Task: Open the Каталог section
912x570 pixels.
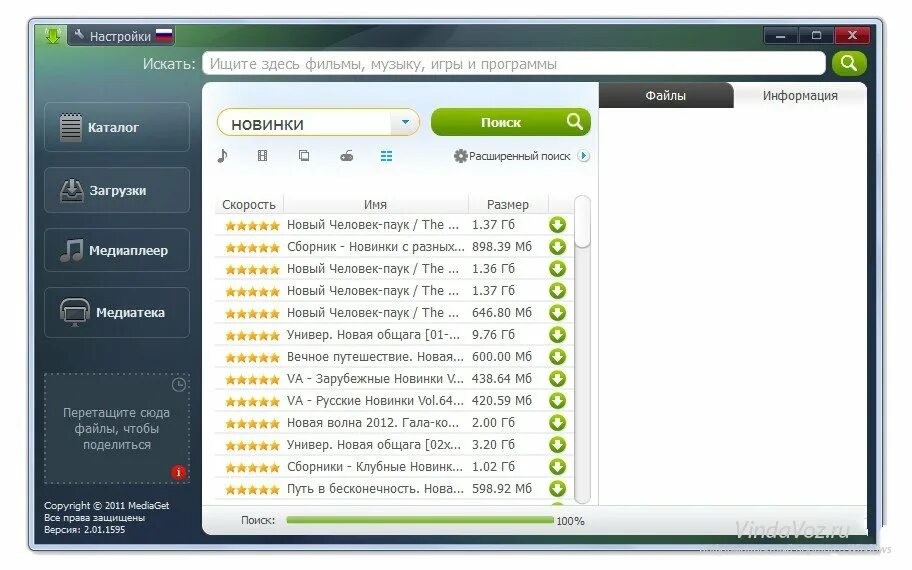Action: point(117,127)
